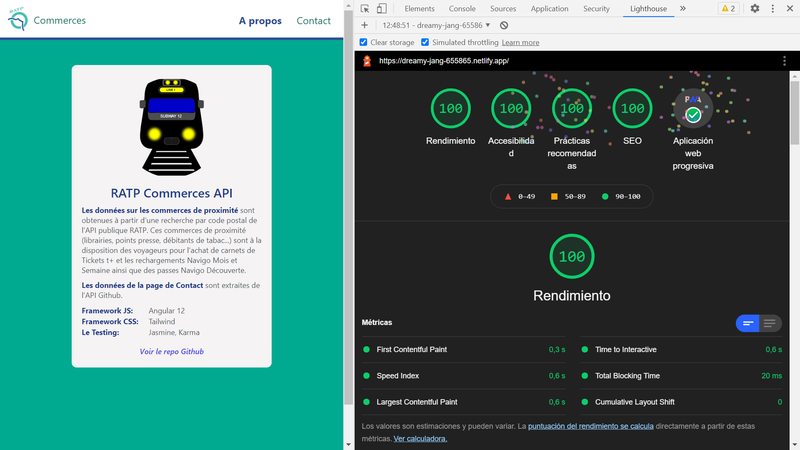This screenshot has width=800, height=450.
Task: Click the Lighthouse logo icon in report header
Action: 367,61
